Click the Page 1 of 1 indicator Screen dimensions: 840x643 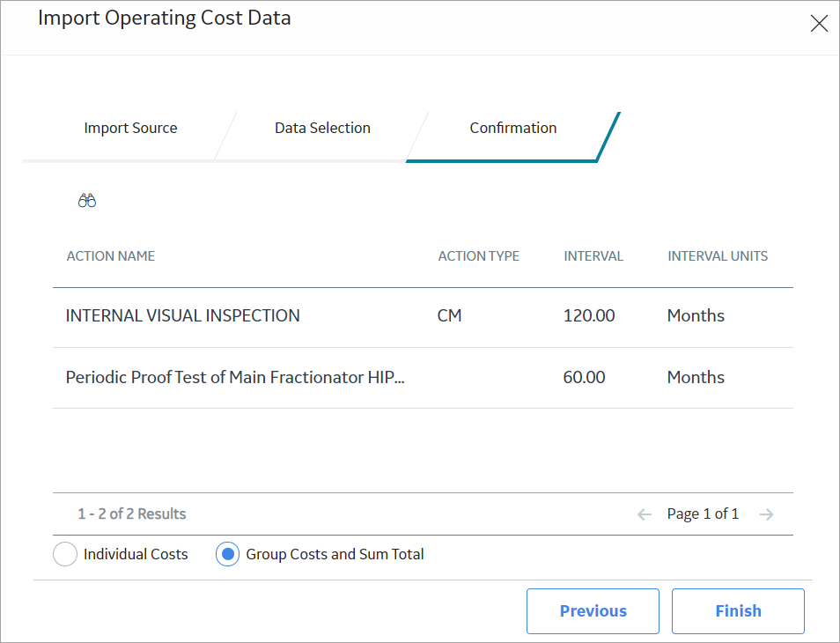[x=703, y=514]
